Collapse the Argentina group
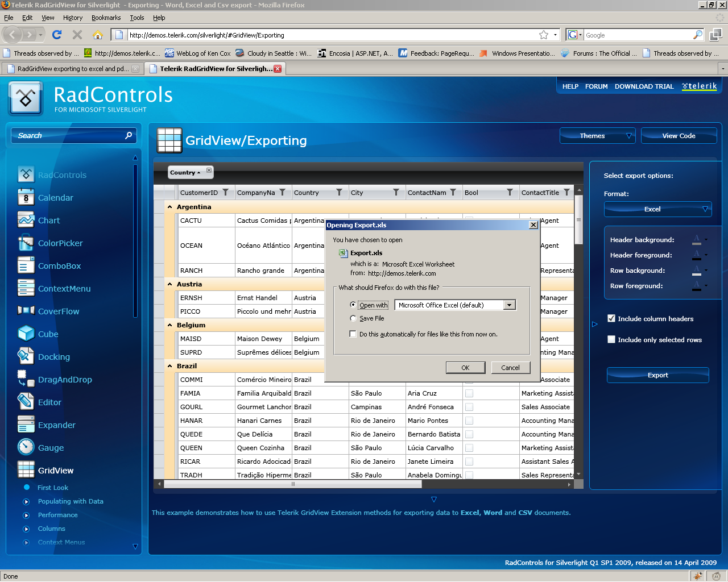The width and height of the screenshot is (728, 582). click(x=169, y=207)
